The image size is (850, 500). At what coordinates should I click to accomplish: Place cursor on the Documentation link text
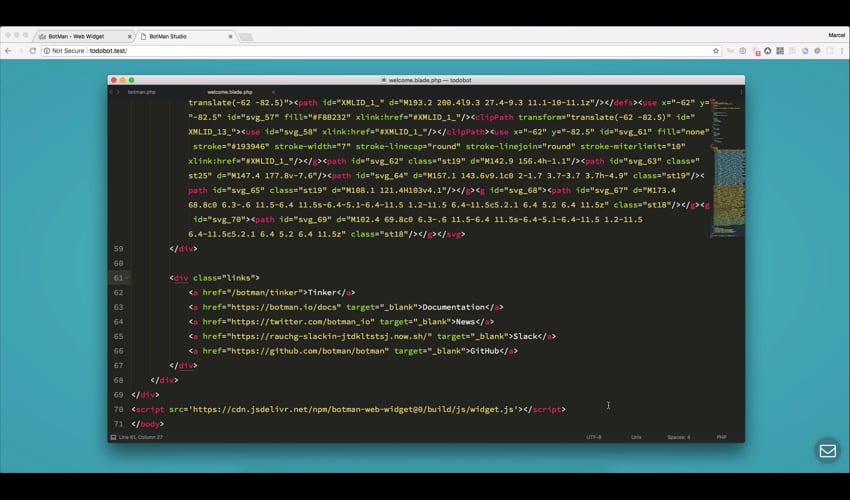454,307
